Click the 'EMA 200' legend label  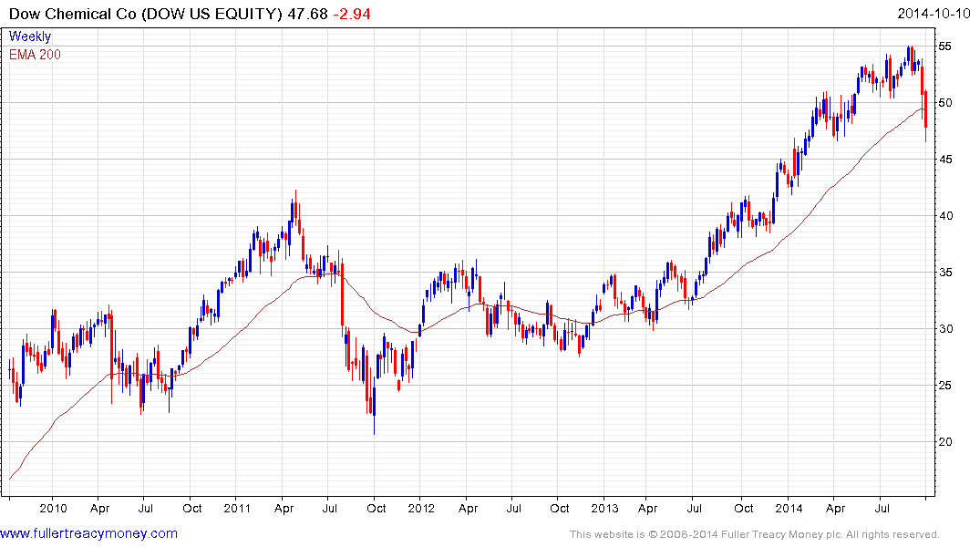(35, 55)
